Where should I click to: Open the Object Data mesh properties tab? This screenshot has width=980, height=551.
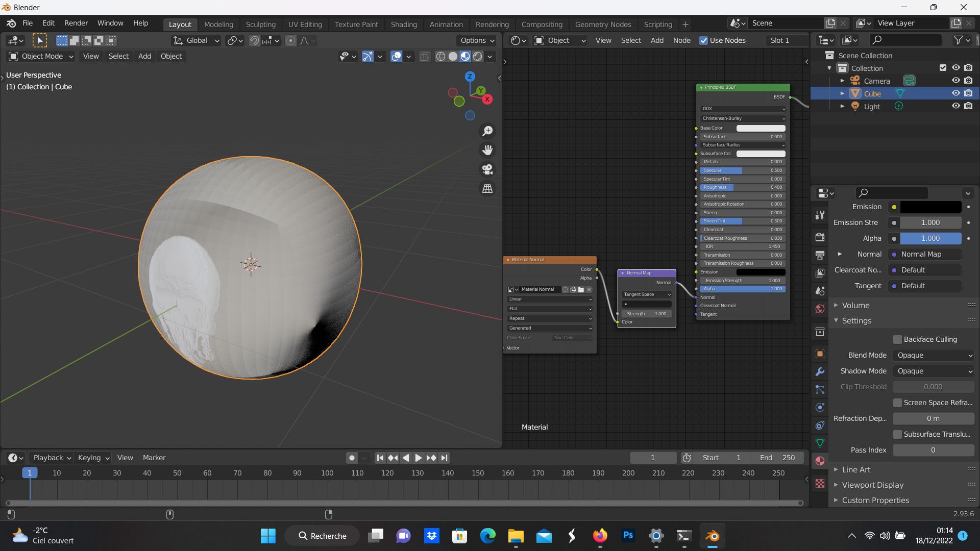820,443
